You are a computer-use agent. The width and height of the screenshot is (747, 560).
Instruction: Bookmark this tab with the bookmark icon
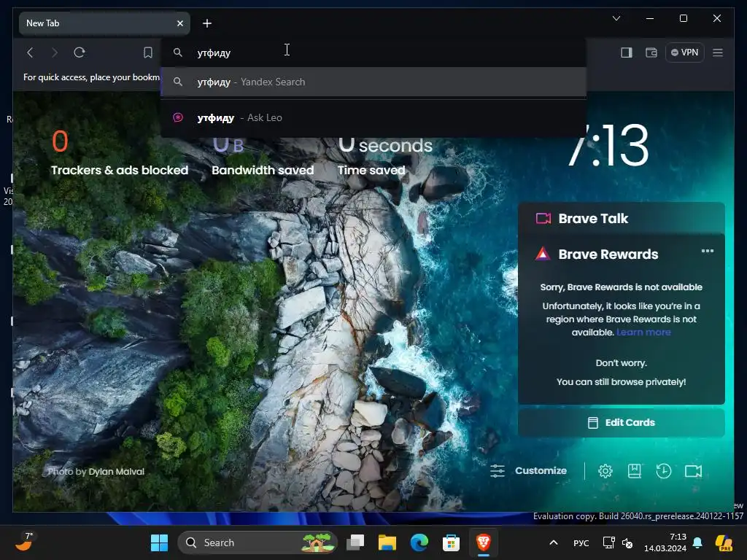[148, 52]
